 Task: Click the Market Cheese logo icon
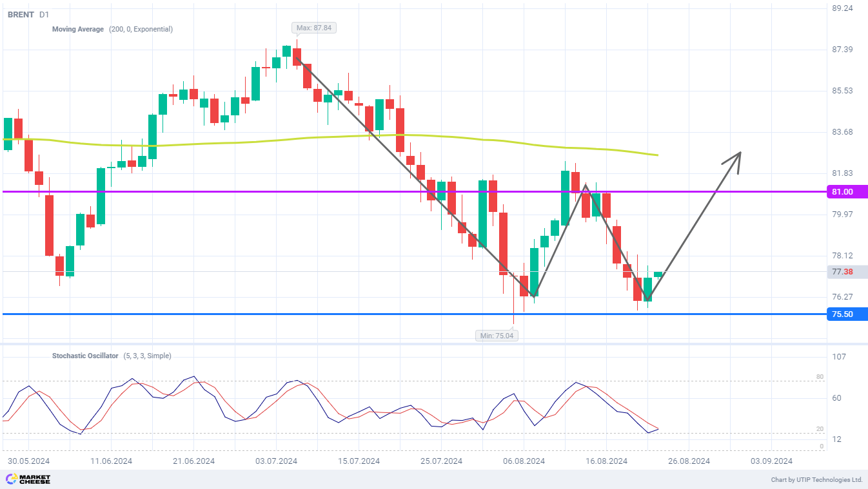(x=10, y=479)
